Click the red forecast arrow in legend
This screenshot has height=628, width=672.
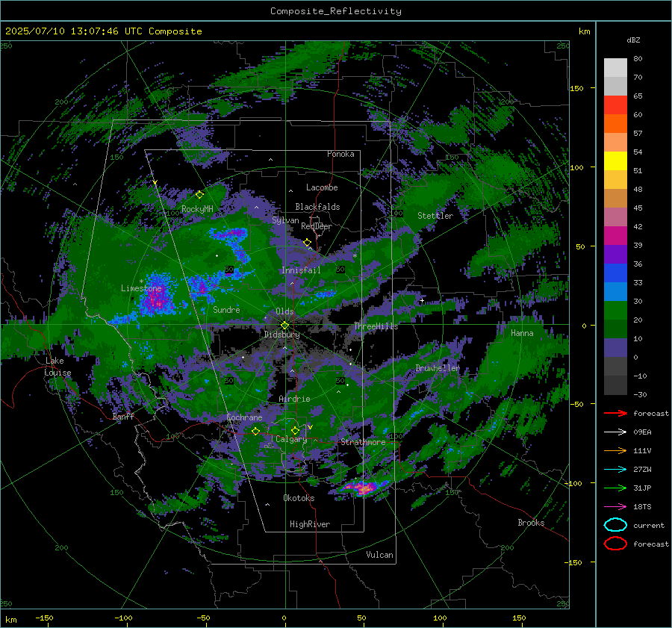pyautogui.click(x=615, y=413)
